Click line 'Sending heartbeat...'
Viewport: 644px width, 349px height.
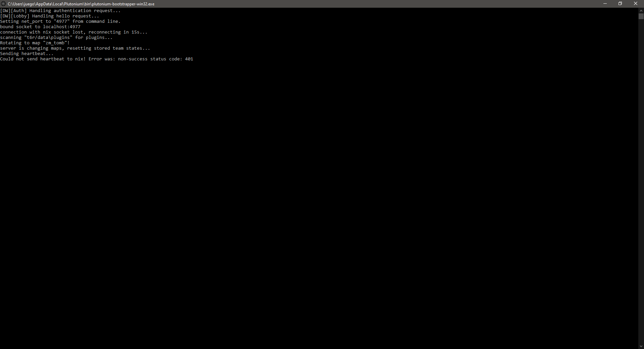click(27, 54)
